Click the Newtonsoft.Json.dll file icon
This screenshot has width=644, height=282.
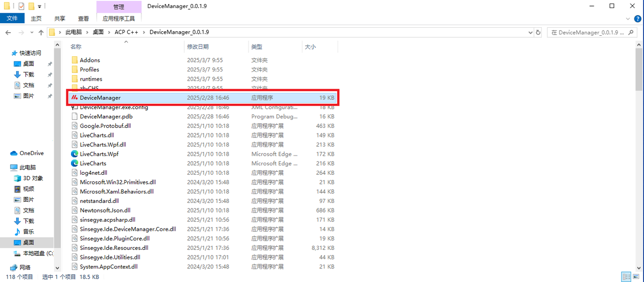pyautogui.click(x=74, y=210)
